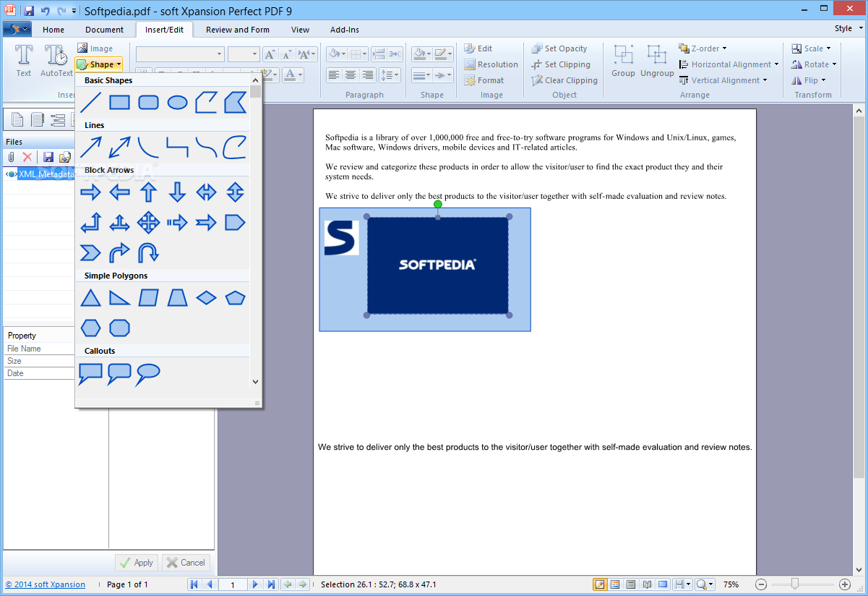This screenshot has height=596, width=868.
Task: Click Set Clipping tool
Action: (x=561, y=64)
